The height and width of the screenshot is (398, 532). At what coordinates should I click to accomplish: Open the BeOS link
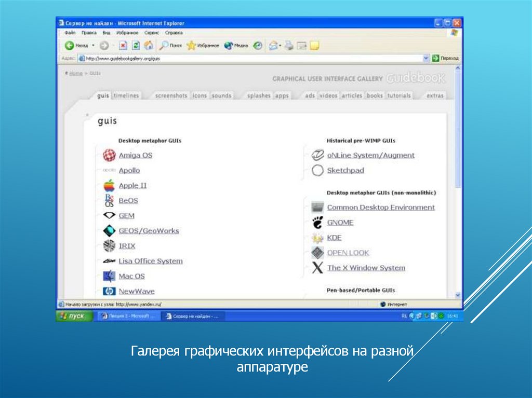(128, 200)
